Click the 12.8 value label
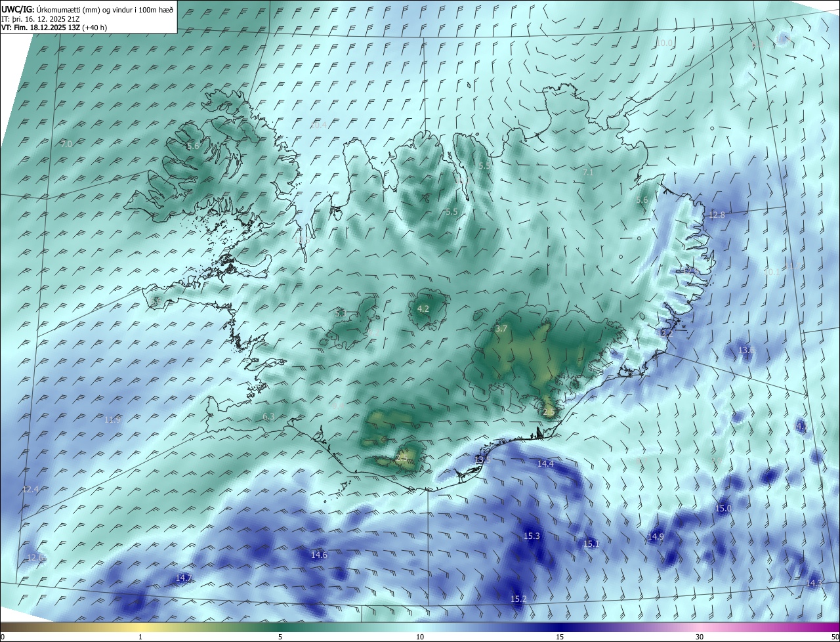840x642 pixels. point(717,215)
